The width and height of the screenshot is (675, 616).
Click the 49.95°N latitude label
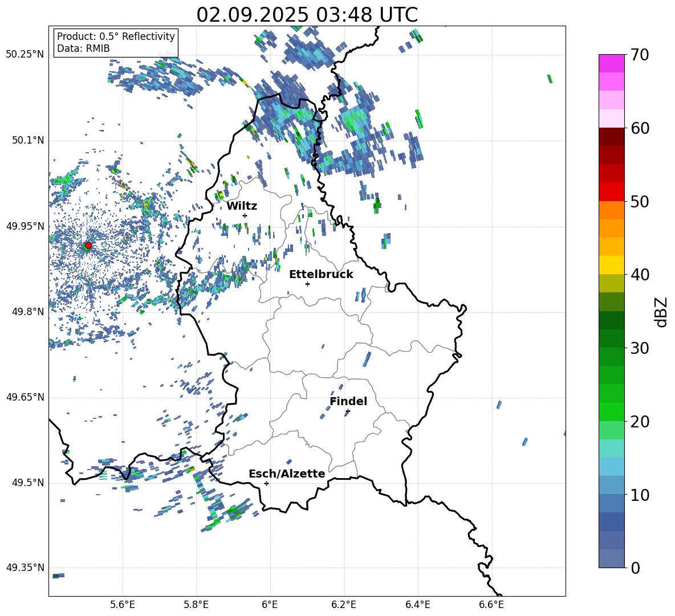click(25, 226)
